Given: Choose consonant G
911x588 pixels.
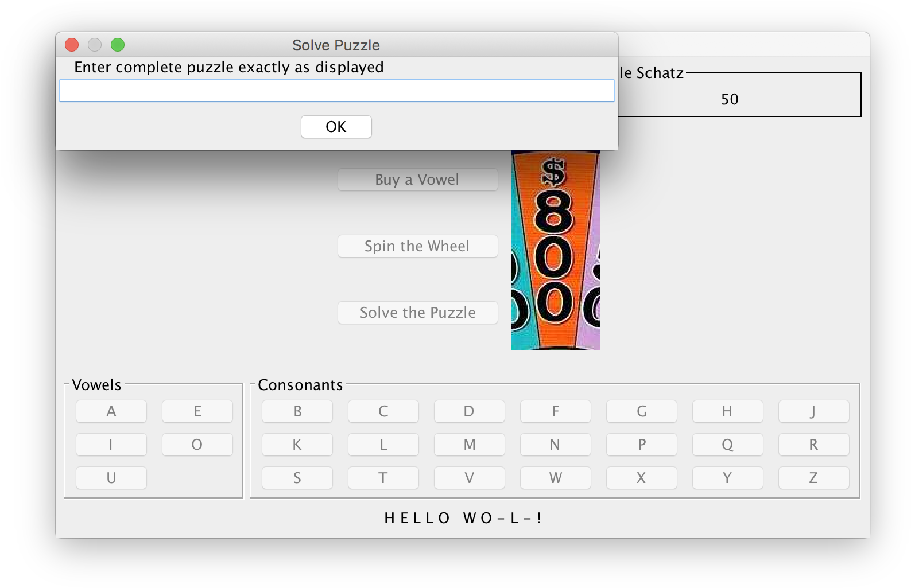Looking at the screenshot, I should [642, 411].
